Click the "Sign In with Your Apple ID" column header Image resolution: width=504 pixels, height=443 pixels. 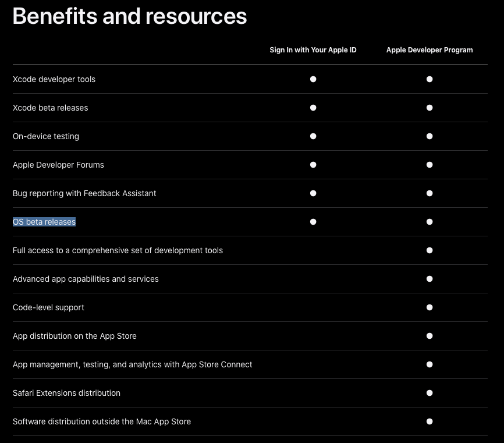click(313, 50)
